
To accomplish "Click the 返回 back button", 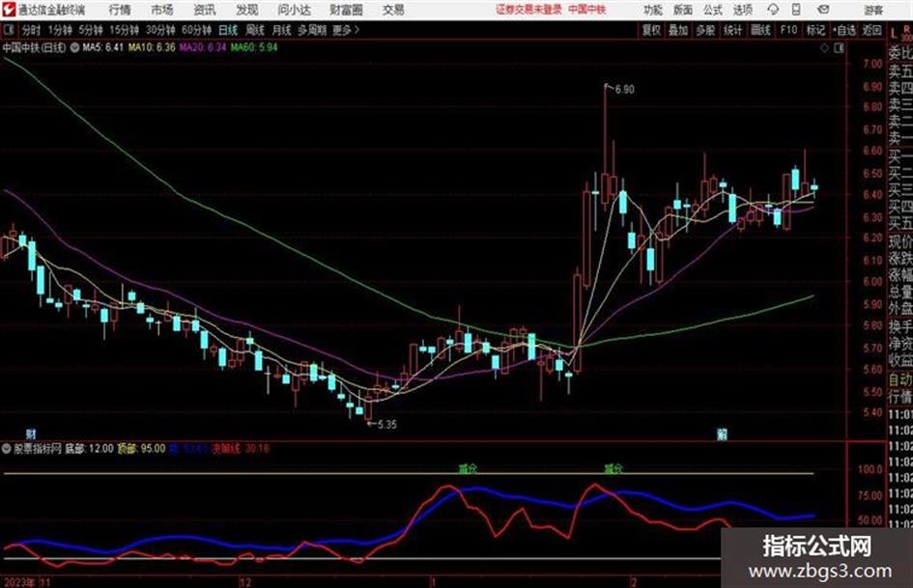I will pyautogui.click(x=871, y=30).
